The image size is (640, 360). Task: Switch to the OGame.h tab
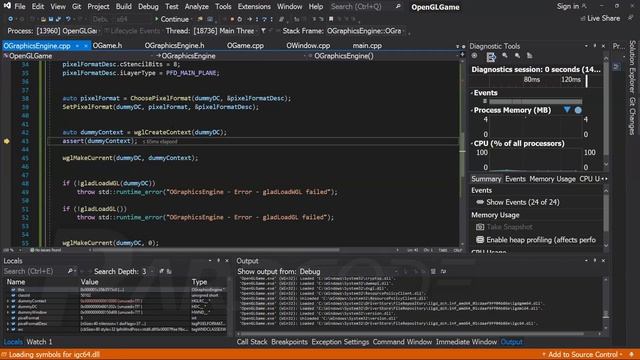click(107, 46)
